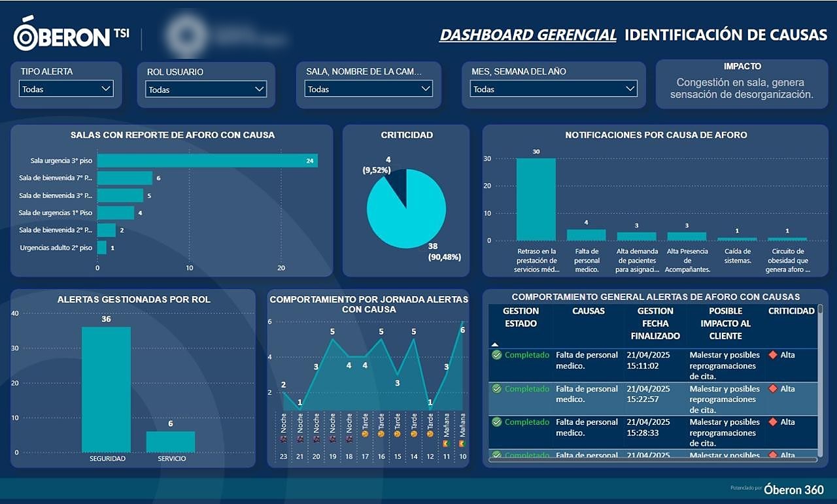
Task: Click the Alta diamond icon in 15:28:33 row
Action: (x=773, y=422)
